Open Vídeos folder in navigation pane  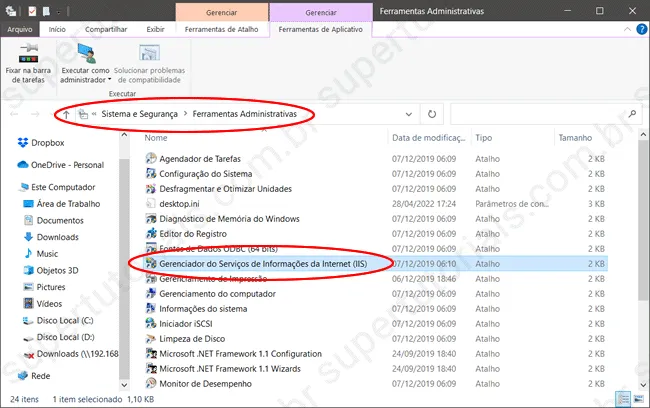[x=43, y=304]
